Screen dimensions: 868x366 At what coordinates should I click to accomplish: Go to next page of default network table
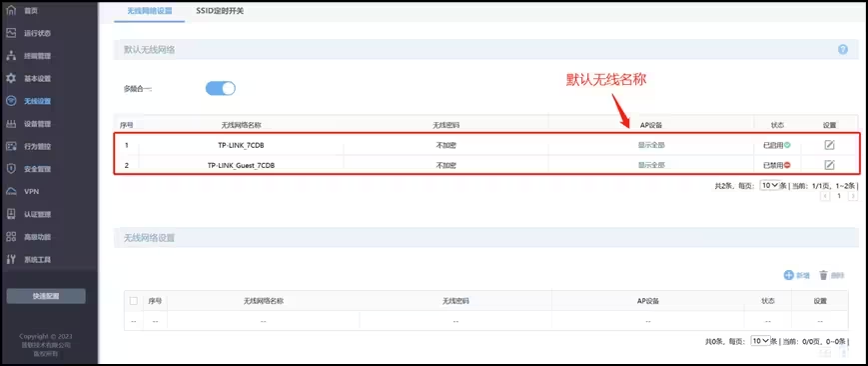pos(853,196)
